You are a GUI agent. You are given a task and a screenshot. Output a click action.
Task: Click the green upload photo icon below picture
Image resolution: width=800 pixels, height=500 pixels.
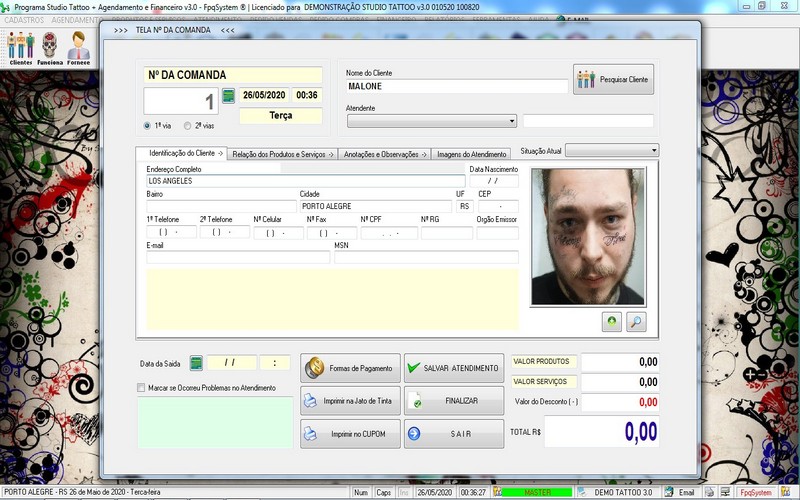(x=611, y=321)
